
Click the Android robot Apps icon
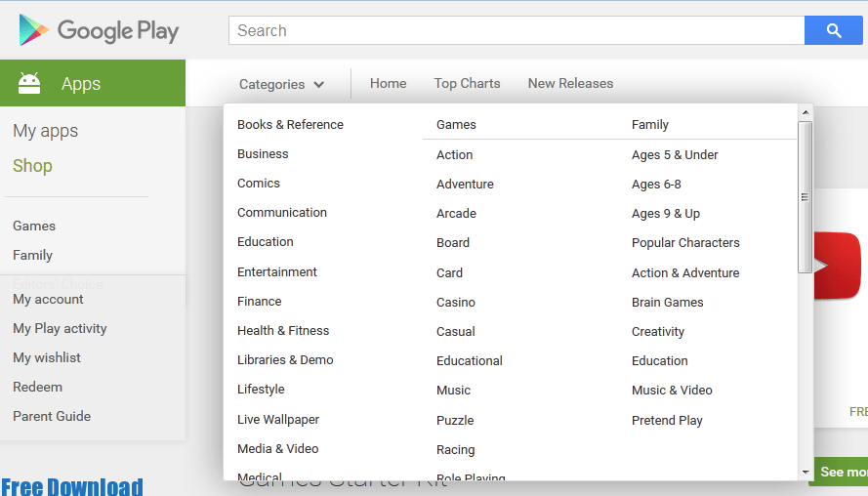coord(29,83)
